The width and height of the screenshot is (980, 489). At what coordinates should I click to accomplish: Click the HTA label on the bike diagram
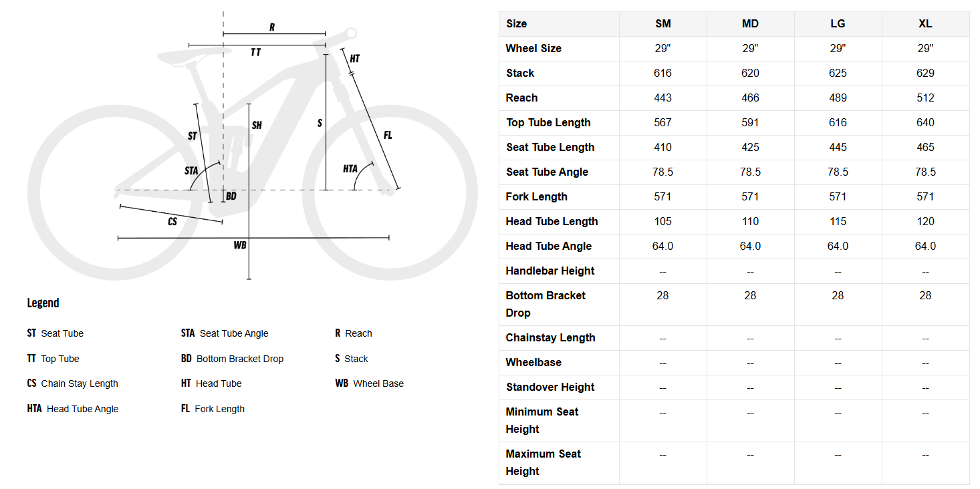(x=350, y=169)
